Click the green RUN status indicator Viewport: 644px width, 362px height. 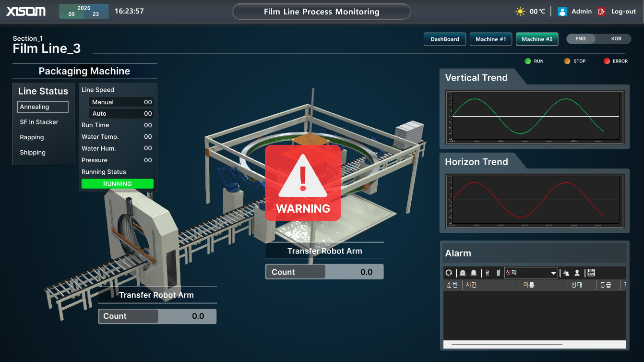527,61
